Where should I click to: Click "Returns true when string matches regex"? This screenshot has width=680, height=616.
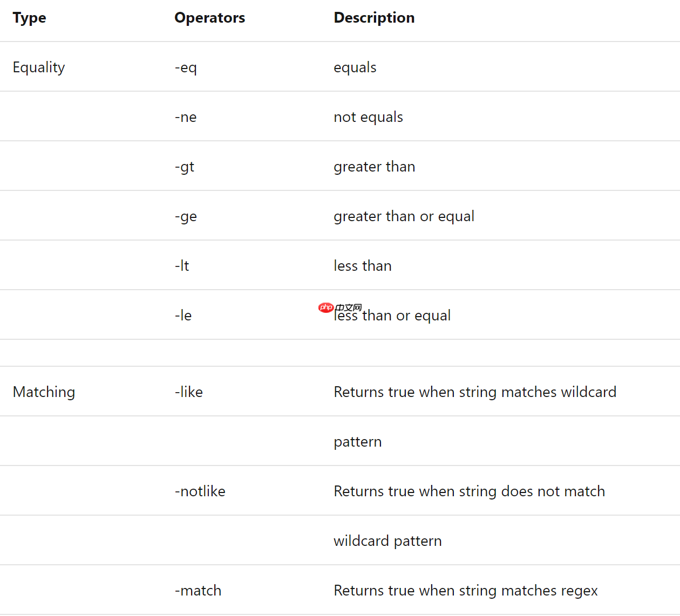[465, 591]
